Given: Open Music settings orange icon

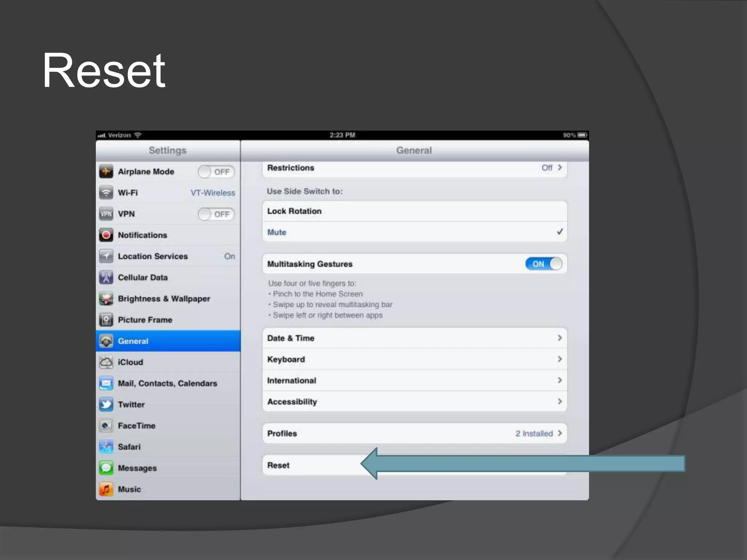Looking at the screenshot, I should tap(106, 489).
